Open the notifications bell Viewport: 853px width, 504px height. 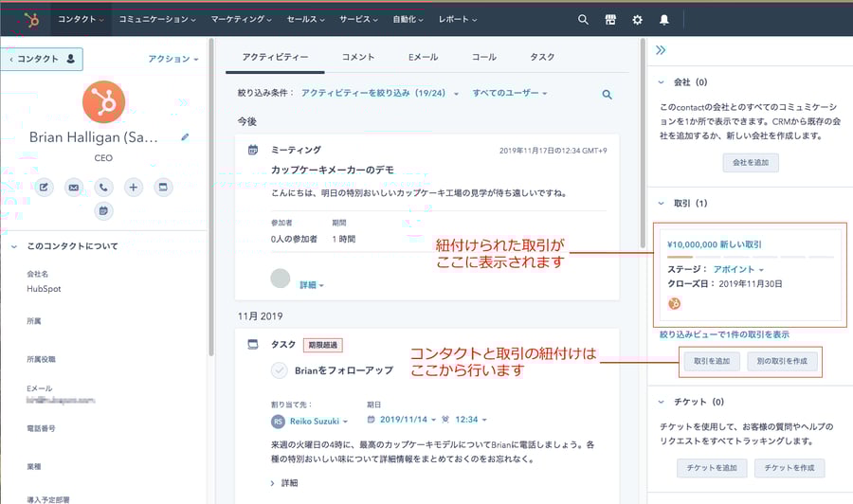663,20
